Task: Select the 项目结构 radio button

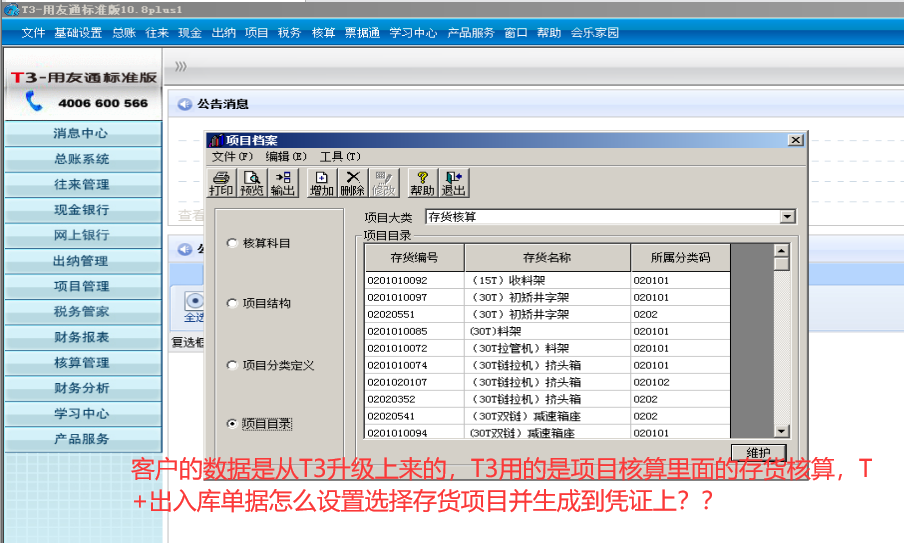Action: 232,303
